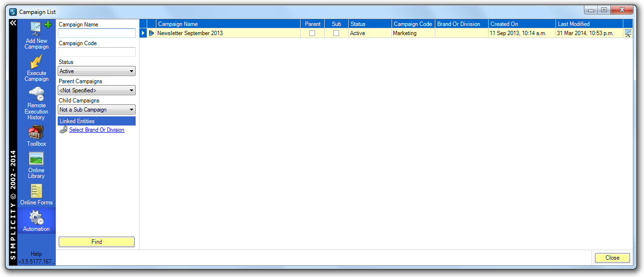Click the Linked Entities header
The image size is (644, 277).
point(97,121)
